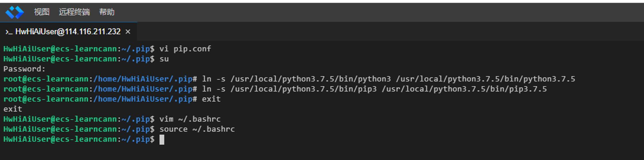Click the /usr/local/python3.7.5/bin/python3.7.5 path text
The image size is (644, 160).
click(486, 79)
